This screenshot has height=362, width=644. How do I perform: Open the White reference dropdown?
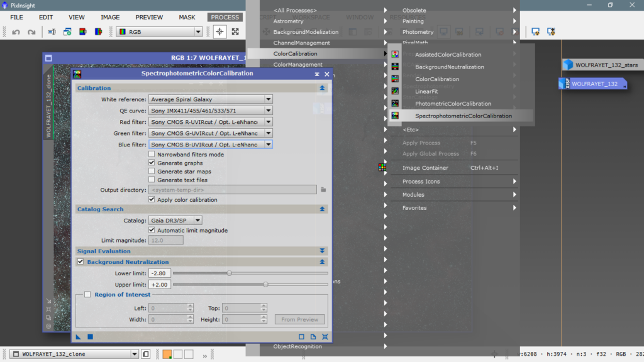[211, 99]
